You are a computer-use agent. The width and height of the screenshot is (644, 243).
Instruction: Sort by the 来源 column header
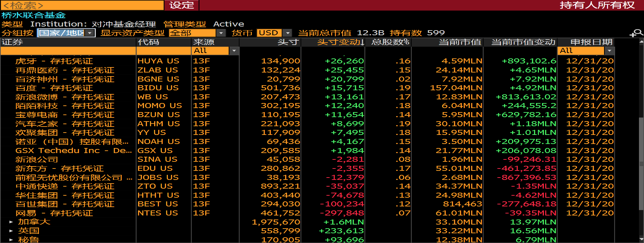coord(215,42)
